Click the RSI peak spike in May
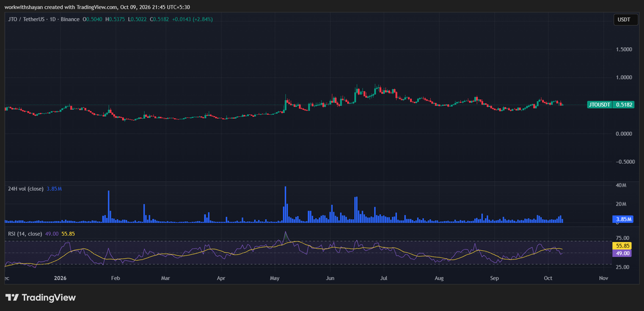Screen dimensions: 644x311 pos(285,235)
